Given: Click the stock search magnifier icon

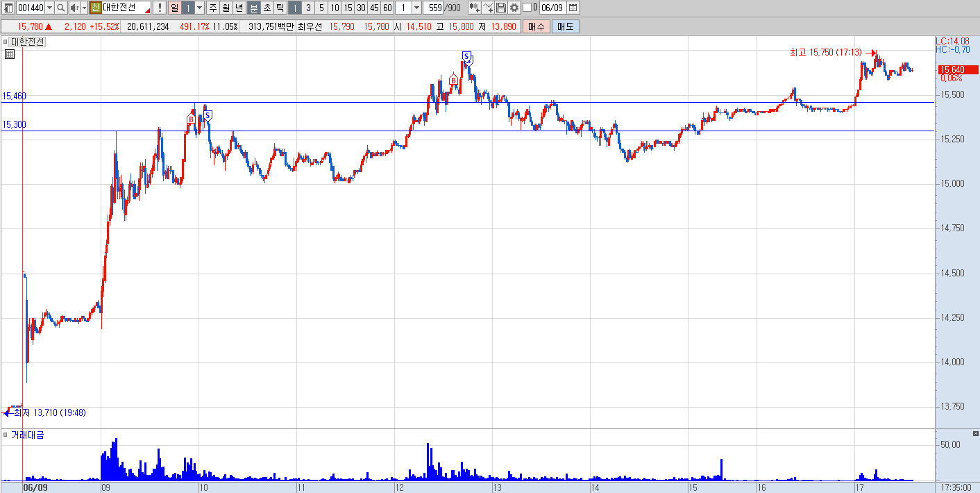Looking at the screenshot, I should coord(60,8).
